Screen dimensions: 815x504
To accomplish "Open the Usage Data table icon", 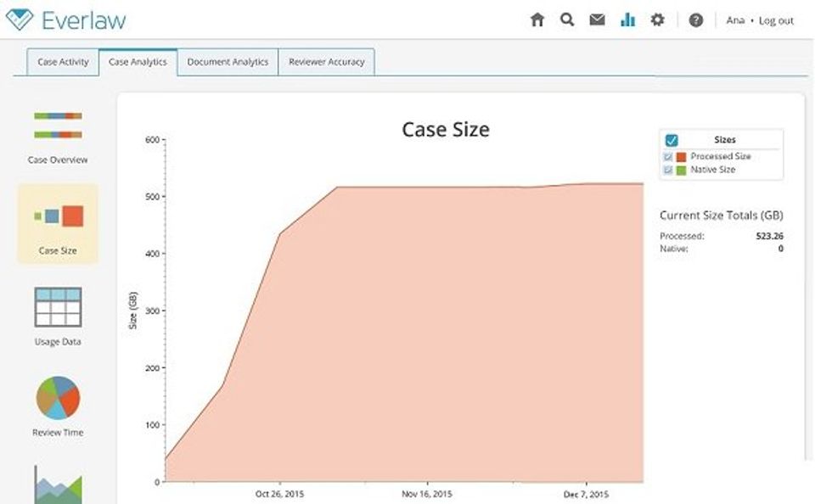I will (x=58, y=307).
